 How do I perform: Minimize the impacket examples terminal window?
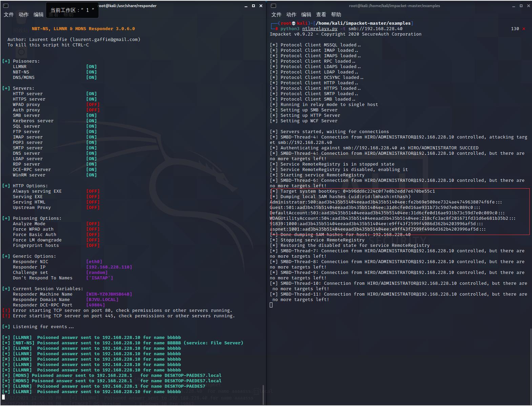point(514,6)
